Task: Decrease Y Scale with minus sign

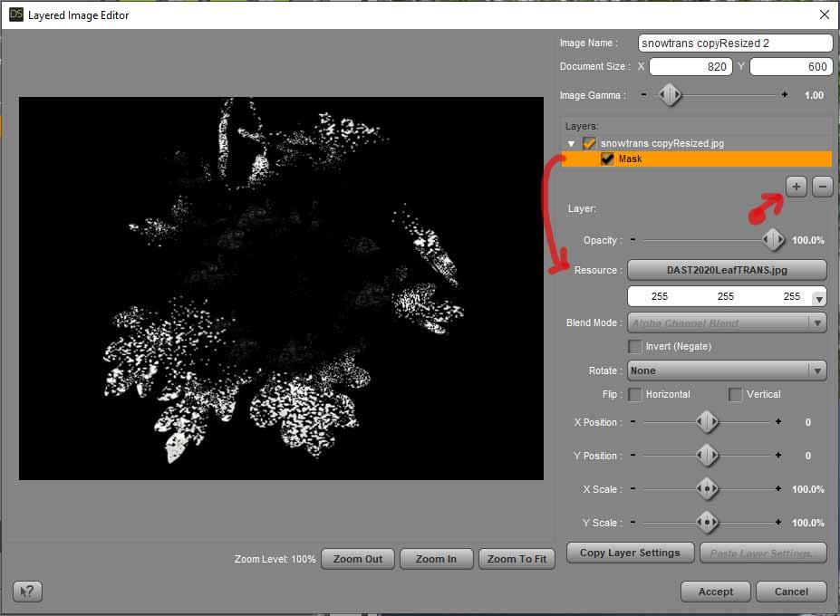Action: point(632,522)
